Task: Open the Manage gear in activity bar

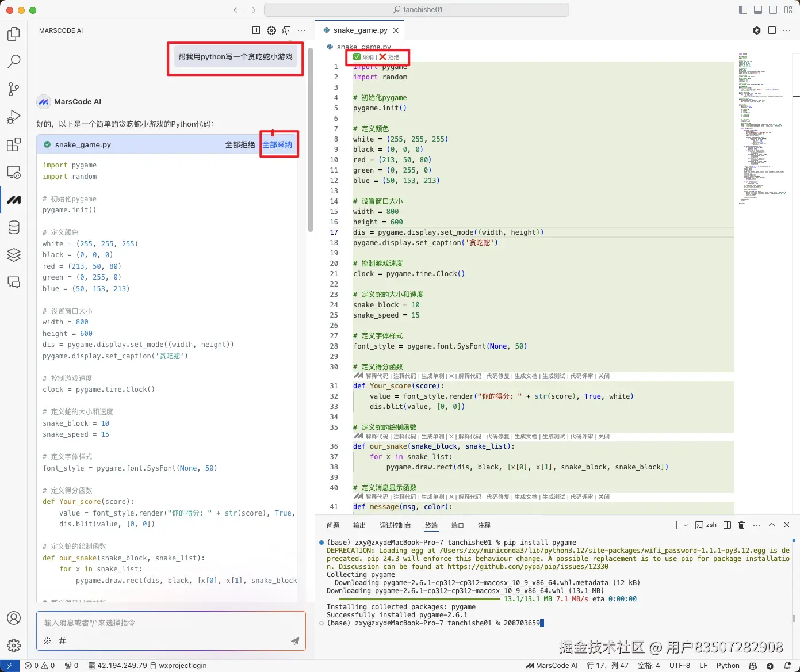Action: (14, 646)
